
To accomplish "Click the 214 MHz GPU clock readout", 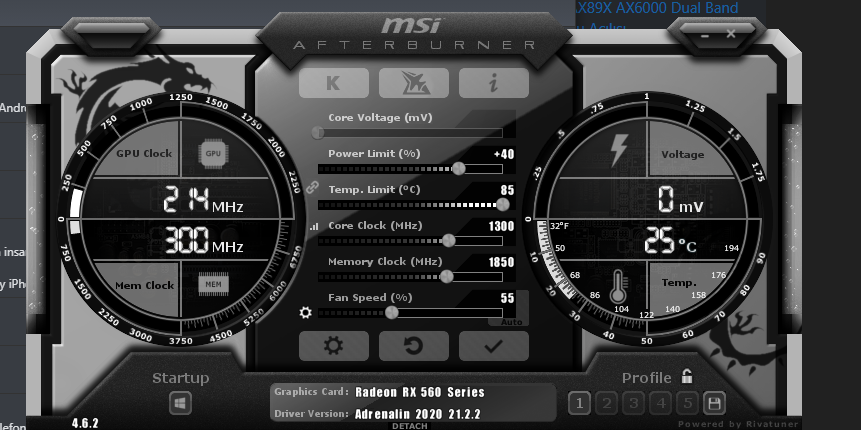I will pos(203,201).
